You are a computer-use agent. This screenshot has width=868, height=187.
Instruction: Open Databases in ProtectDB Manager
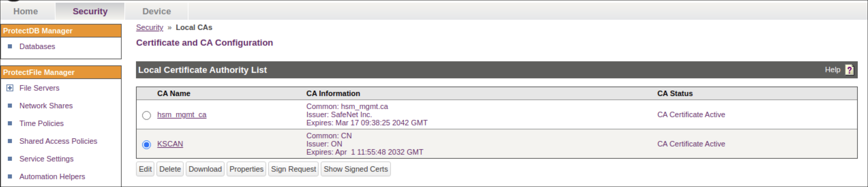(37, 46)
